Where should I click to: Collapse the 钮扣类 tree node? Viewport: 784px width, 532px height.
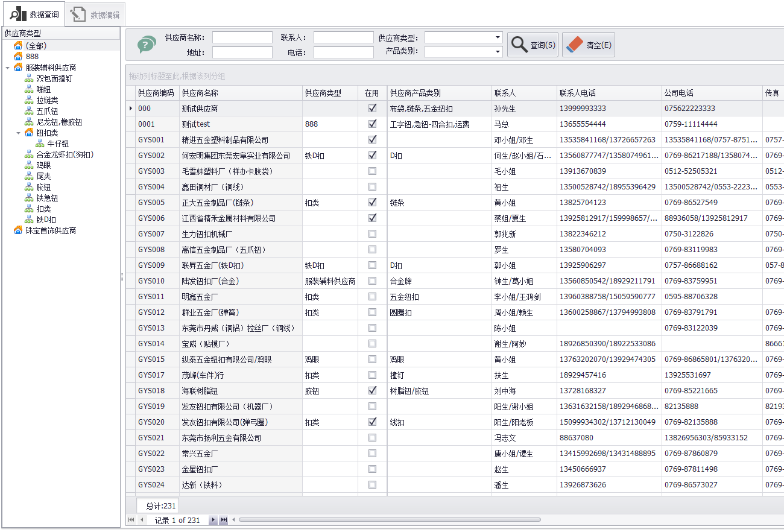pos(18,133)
